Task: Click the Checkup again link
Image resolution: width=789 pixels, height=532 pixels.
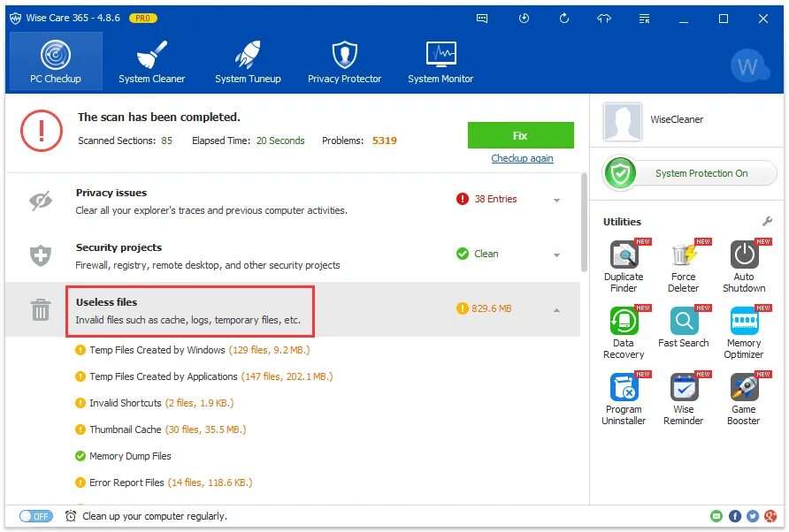Action: tap(522, 158)
